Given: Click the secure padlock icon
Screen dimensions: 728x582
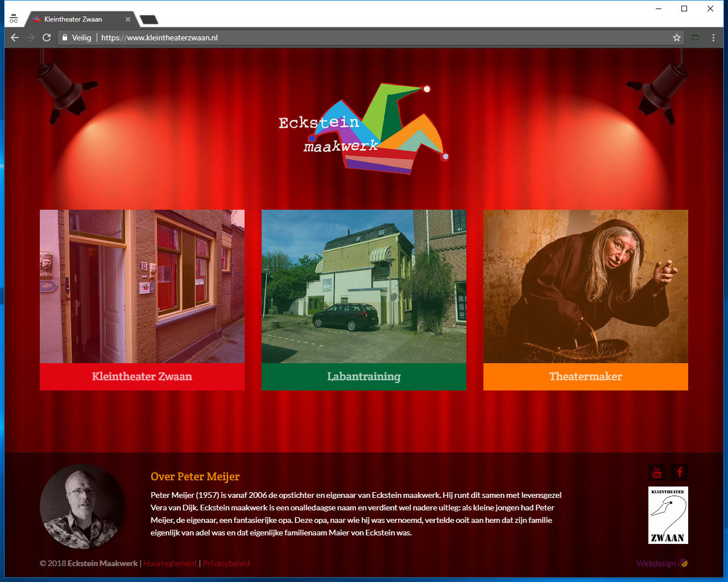Looking at the screenshot, I should click(x=65, y=38).
